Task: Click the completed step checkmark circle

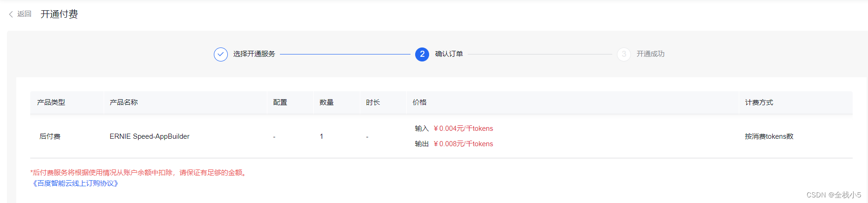Action: coord(221,54)
